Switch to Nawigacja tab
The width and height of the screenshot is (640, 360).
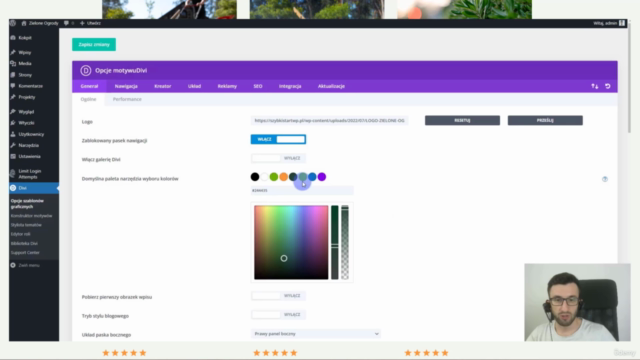tap(126, 86)
